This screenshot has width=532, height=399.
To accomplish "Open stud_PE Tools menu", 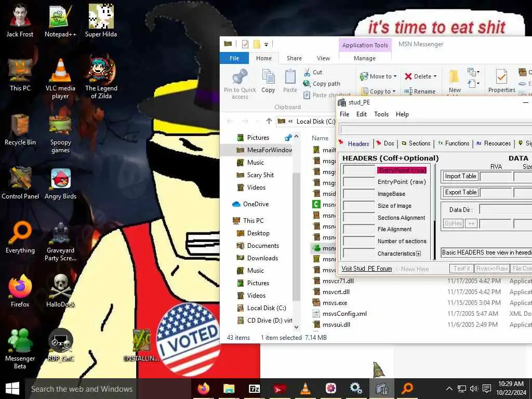I will point(381,114).
